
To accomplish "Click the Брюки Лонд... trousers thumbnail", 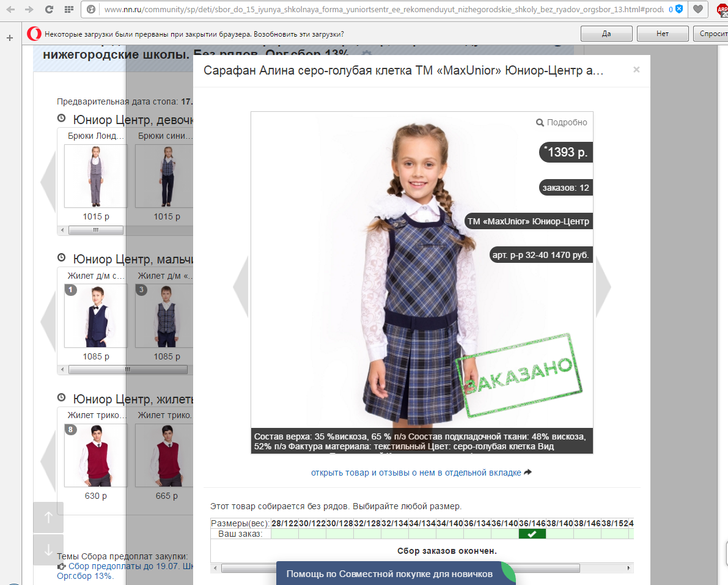I will click(95, 176).
